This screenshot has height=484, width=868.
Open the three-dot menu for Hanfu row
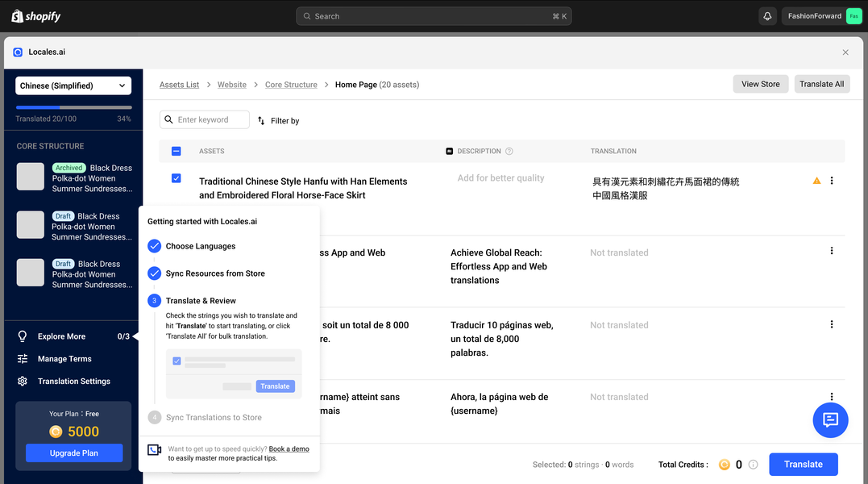[832, 181]
